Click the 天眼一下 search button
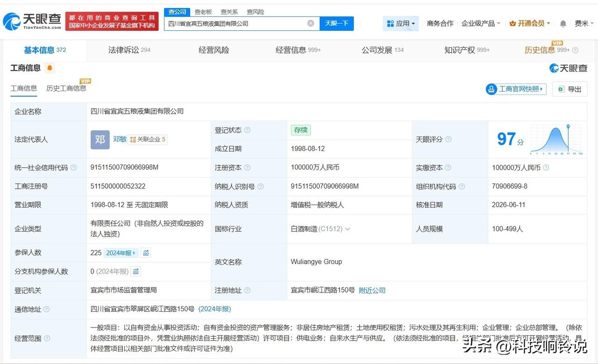The height and width of the screenshot is (364, 598). point(336,23)
